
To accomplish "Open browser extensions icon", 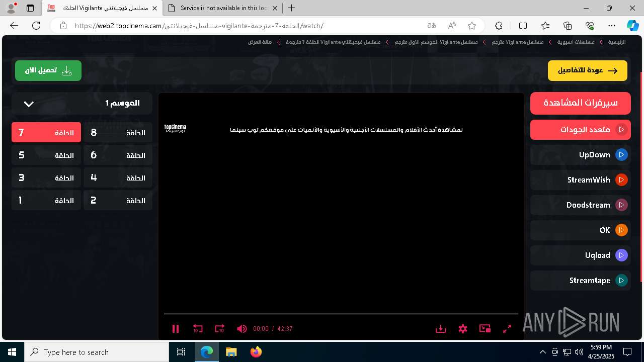I will (x=499, y=26).
